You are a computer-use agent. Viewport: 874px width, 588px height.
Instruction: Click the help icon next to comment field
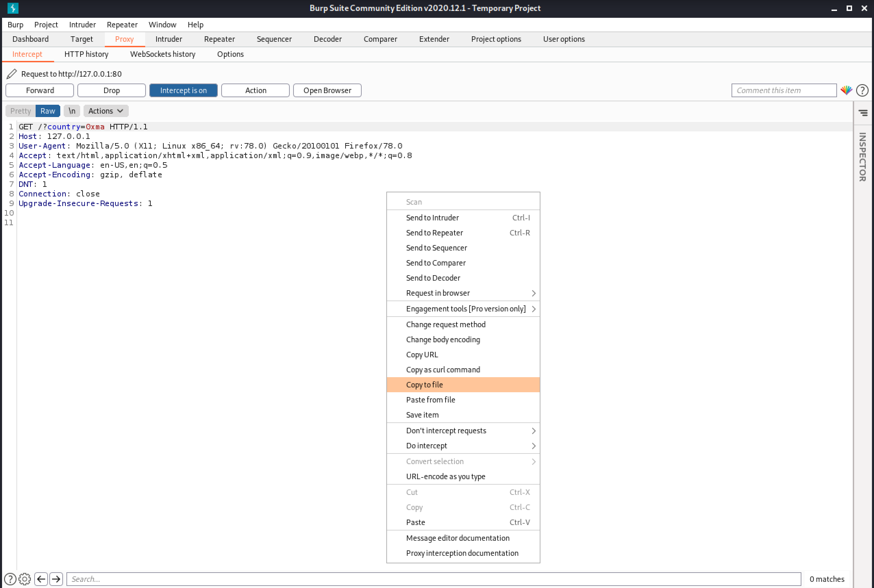[x=862, y=90]
